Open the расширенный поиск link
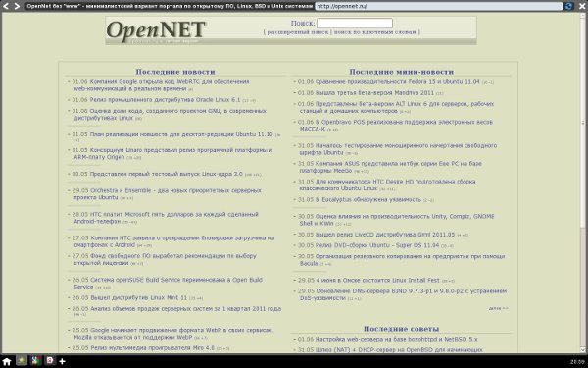Viewport: 588px width, 368px height. (298, 32)
